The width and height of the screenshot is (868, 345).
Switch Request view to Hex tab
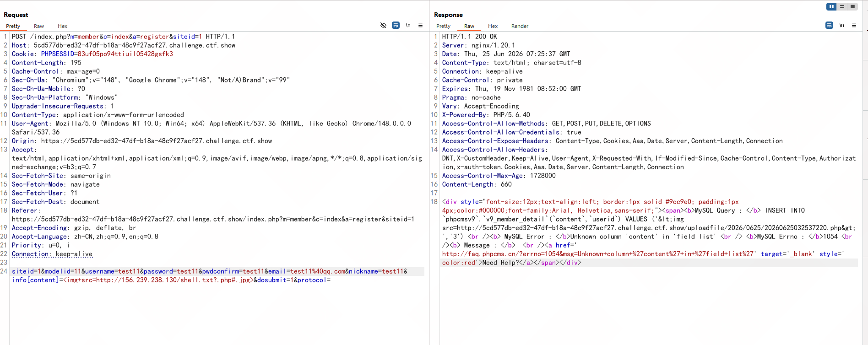[x=63, y=26]
